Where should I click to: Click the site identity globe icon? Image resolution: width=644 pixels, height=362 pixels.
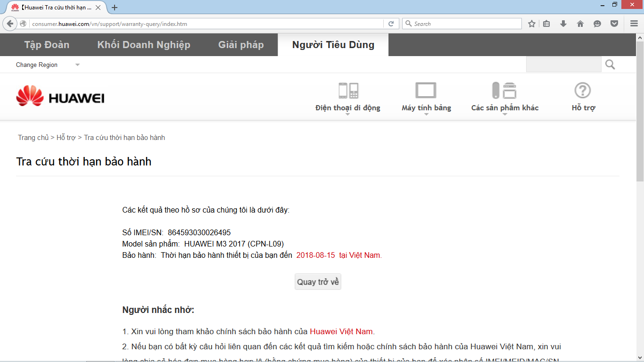coord(24,24)
